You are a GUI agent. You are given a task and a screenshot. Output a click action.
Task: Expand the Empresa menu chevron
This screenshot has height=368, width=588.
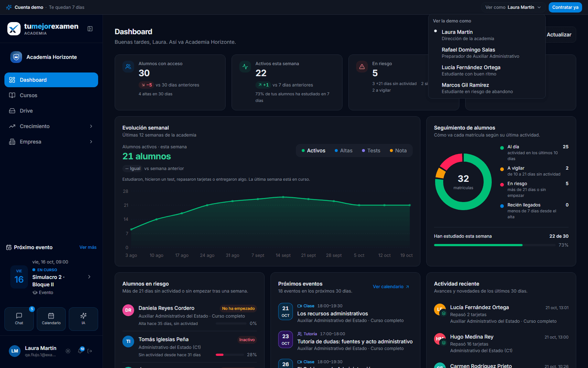point(91,142)
